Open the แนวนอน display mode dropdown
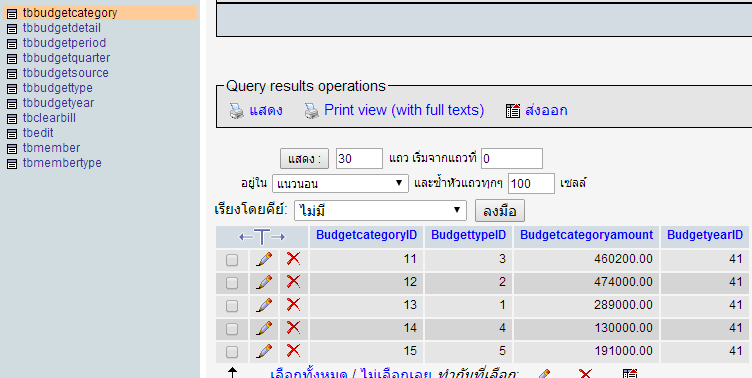The image size is (752, 378). [x=340, y=183]
